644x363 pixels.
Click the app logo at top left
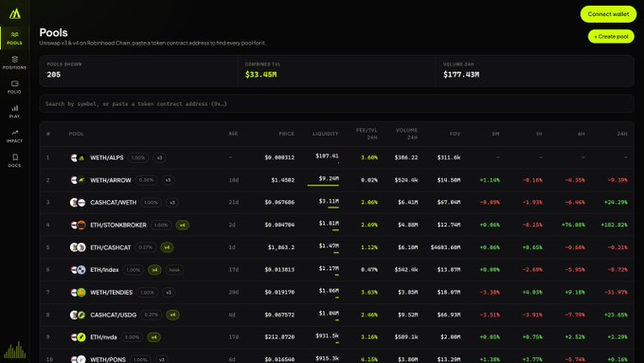pos(15,13)
